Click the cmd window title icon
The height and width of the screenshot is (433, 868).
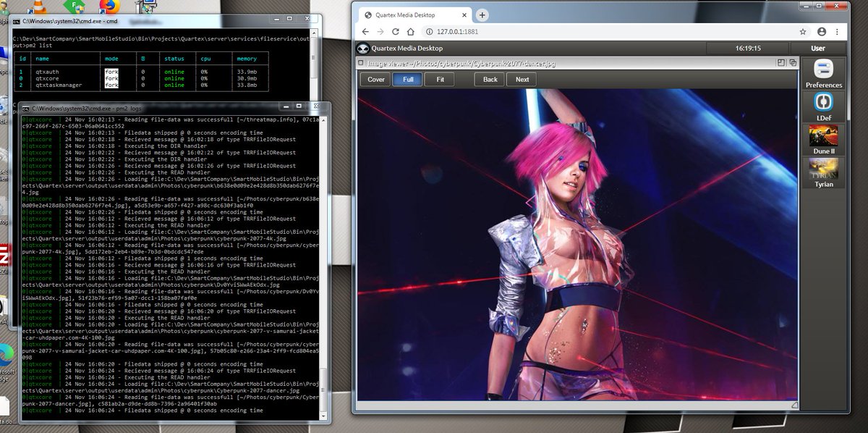tap(17, 20)
